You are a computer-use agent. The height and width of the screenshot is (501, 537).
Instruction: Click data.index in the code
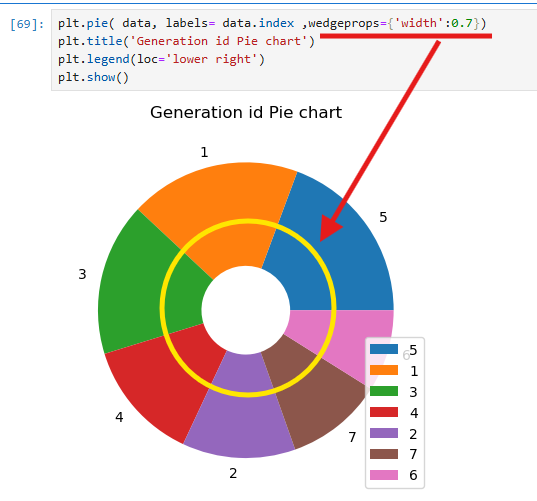tap(258, 23)
